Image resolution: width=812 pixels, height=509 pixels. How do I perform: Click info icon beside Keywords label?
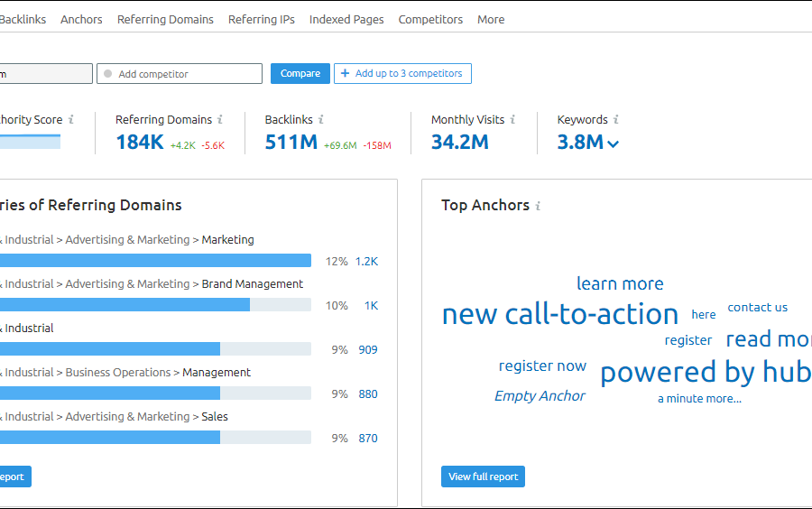[616, 120]
